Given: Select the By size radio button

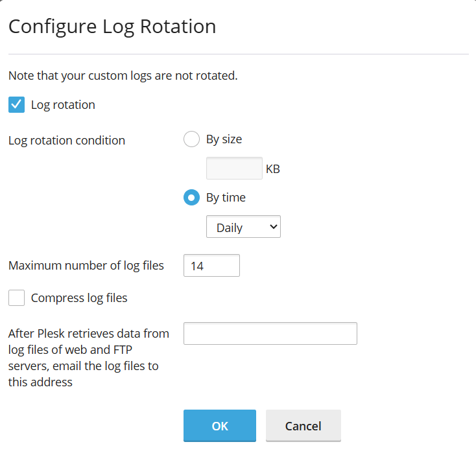Looking at the screenshot, I should [x=191, y=139].
